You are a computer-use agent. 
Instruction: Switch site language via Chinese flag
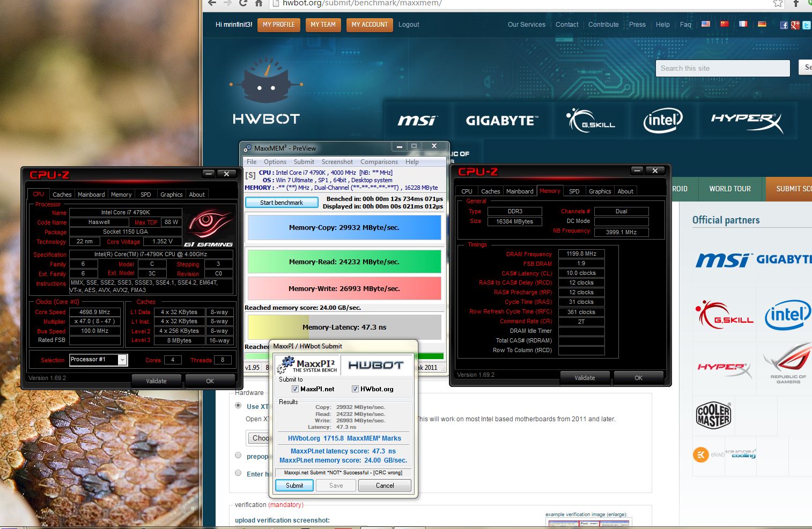(725, 24)
